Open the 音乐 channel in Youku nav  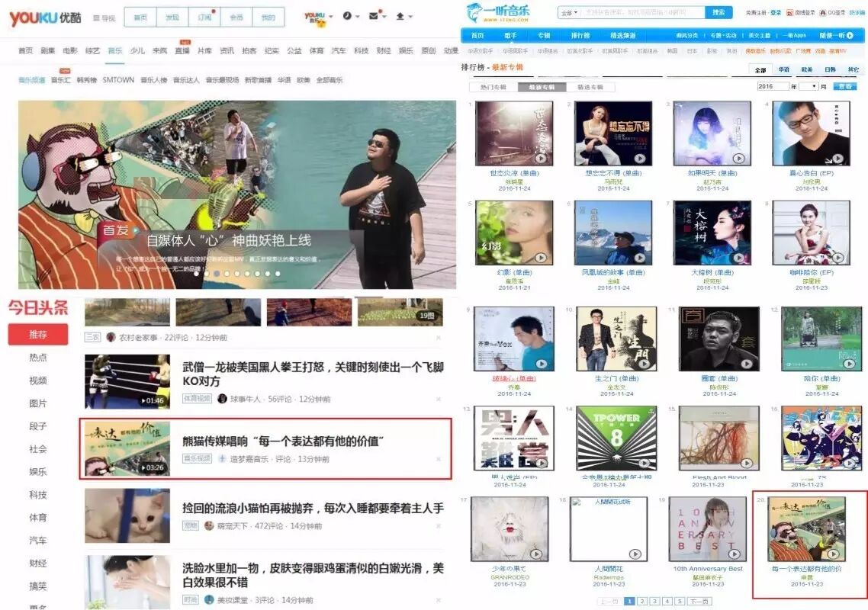tap(115, 50)
